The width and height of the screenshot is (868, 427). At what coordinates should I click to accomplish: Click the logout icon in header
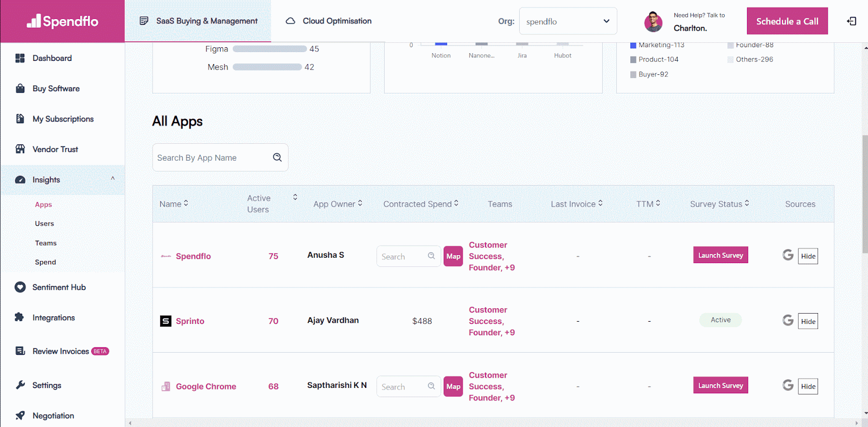pyautogui.click(x=852, y=21)
